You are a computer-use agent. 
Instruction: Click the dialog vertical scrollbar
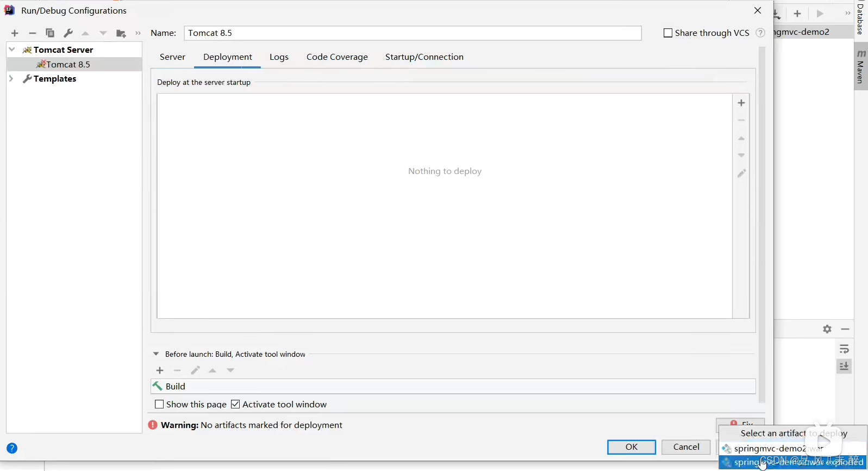(x=762, y=224)
